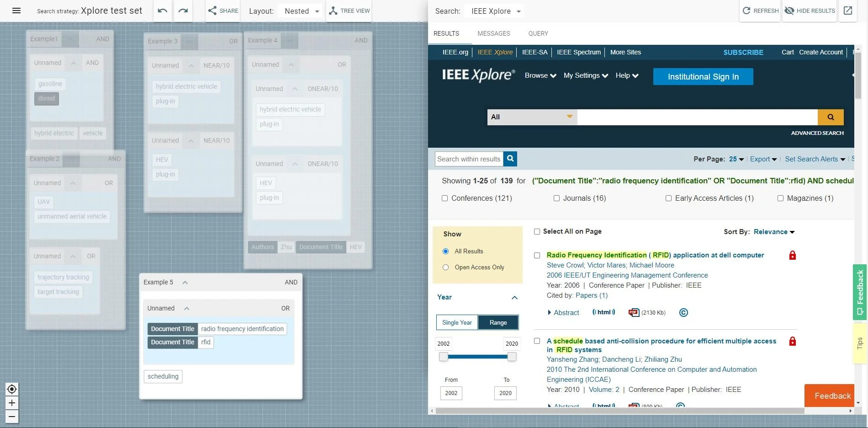This screenshot has width=868, height=428.
Task: Check the Dell computer RFID result checkbox
Action: (x=537, y=256)
